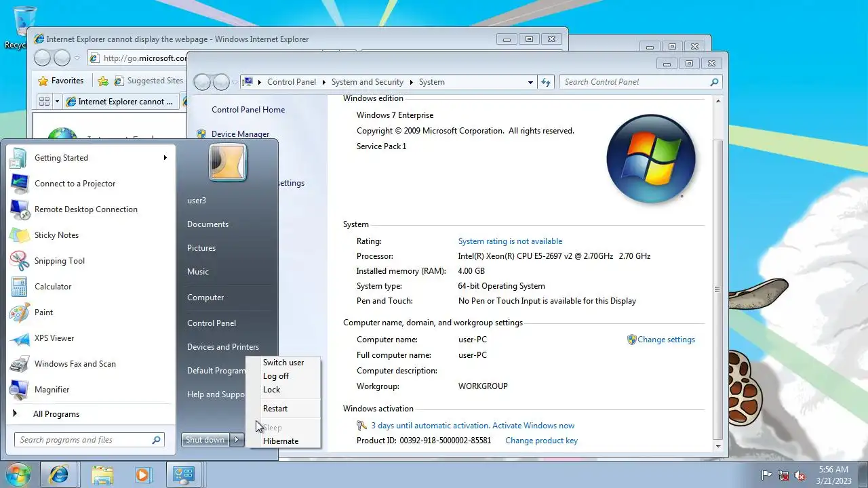The image size is (868, 488).
Task: Expand Control Panel breadcrumb arrow
Action: coord(323,82)
